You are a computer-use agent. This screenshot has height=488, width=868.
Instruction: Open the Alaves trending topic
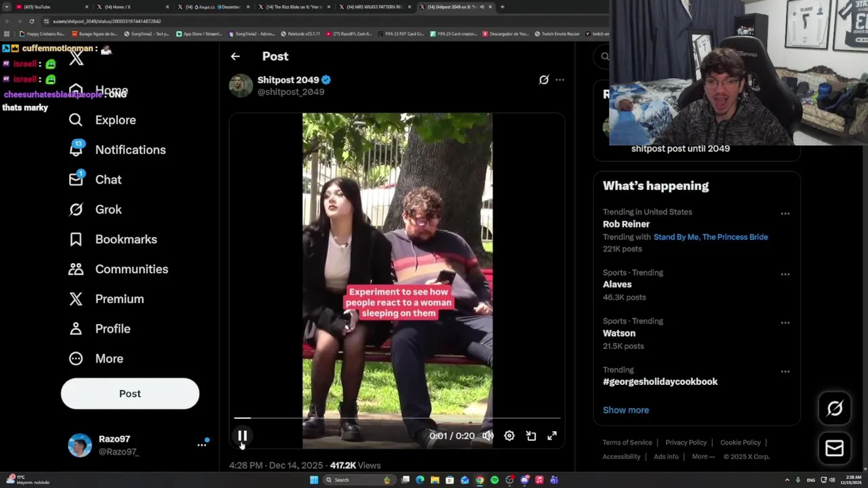click(x=617, y=285)
